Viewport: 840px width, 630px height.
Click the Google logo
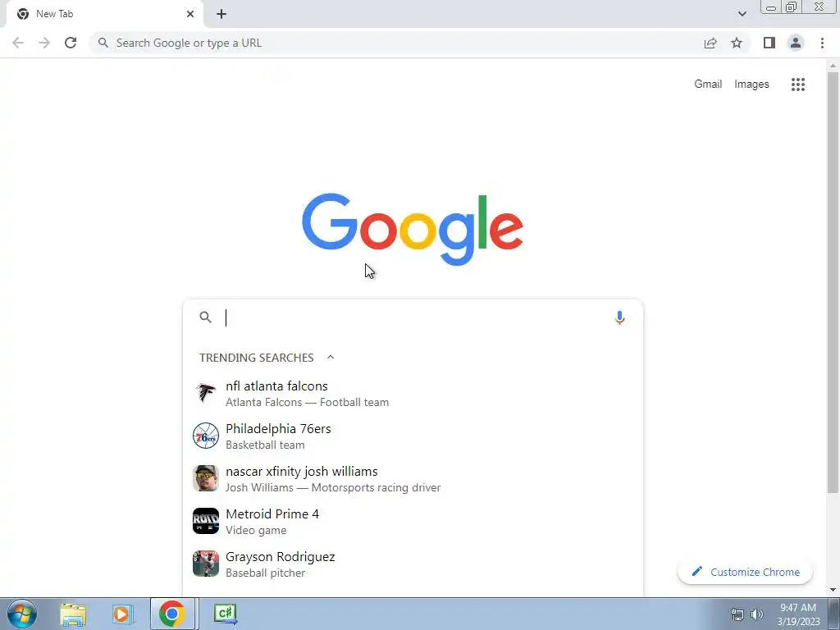pyautogui.click(x=413, y=230)
